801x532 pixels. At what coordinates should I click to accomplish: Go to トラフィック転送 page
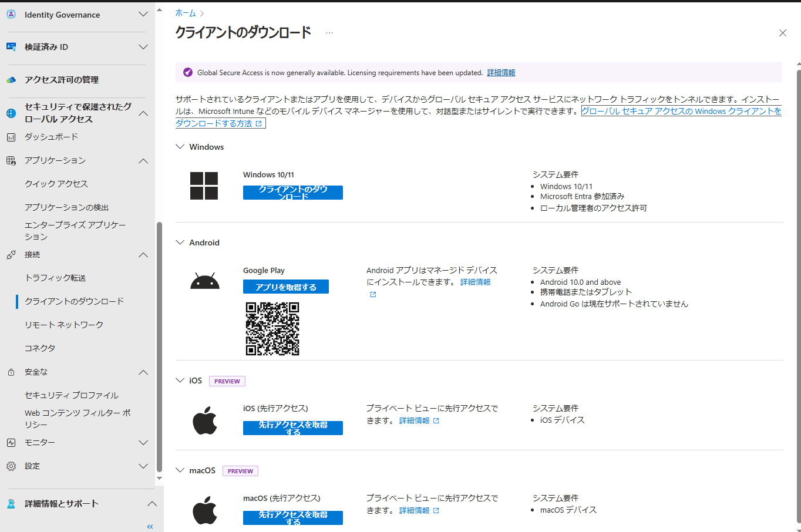[x=55, y=278]
